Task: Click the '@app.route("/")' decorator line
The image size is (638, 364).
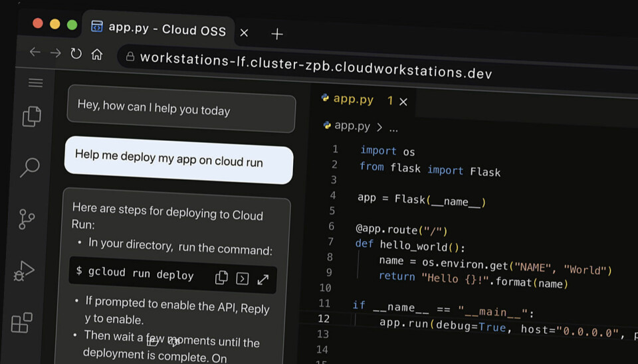Action: pos(401,230)
